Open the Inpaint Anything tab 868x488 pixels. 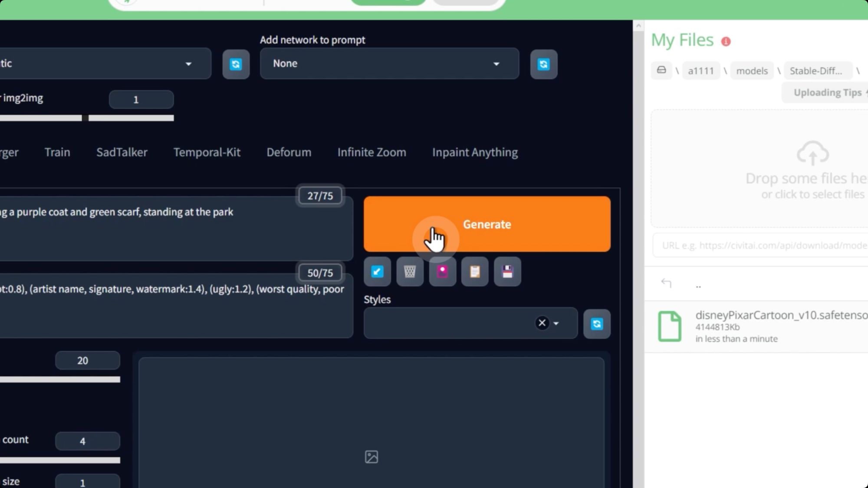(475, 152)
